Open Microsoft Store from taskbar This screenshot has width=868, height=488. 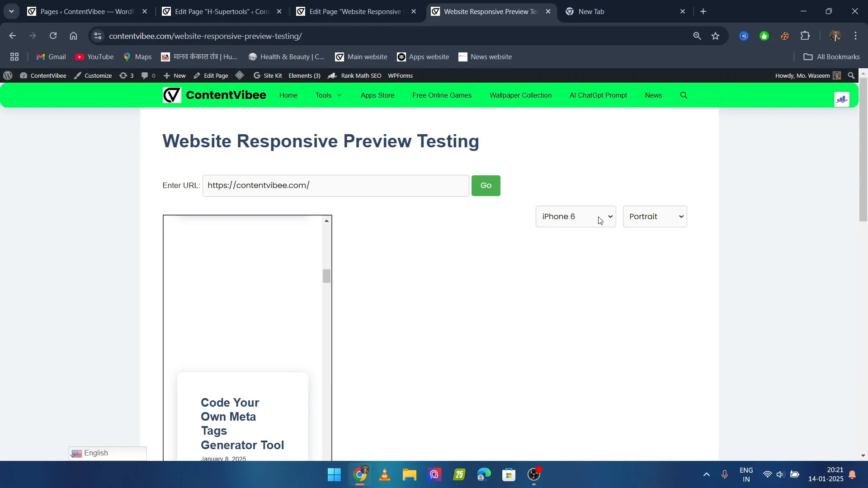(x=509, y=475)
